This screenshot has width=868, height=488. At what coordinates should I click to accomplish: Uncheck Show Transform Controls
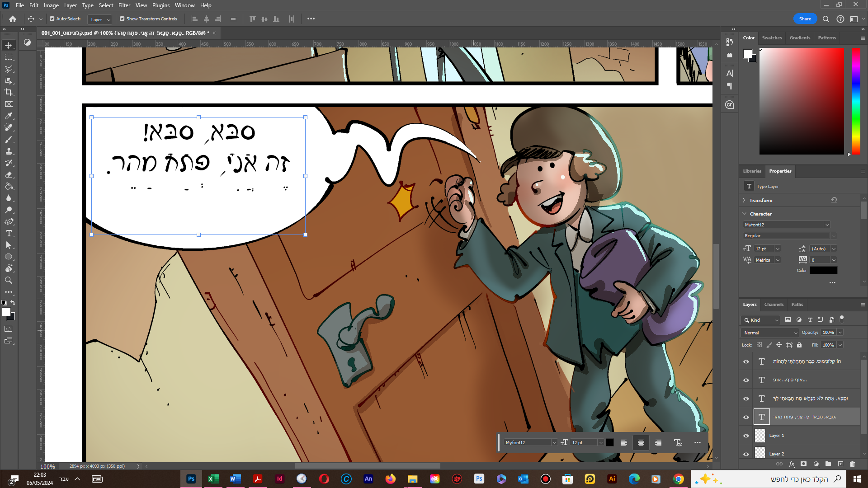[122, 19]
